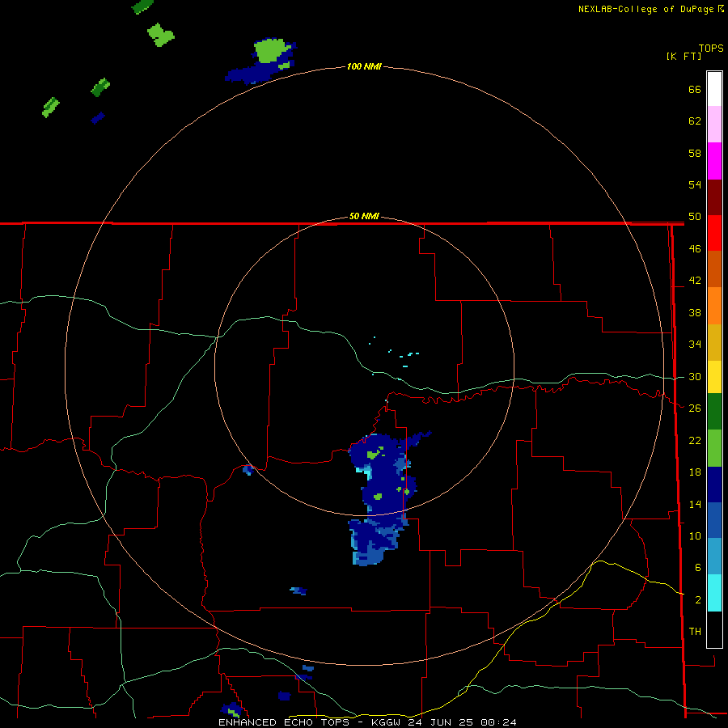
Task: Click the [K FT] units label
Action: point(684,56)
